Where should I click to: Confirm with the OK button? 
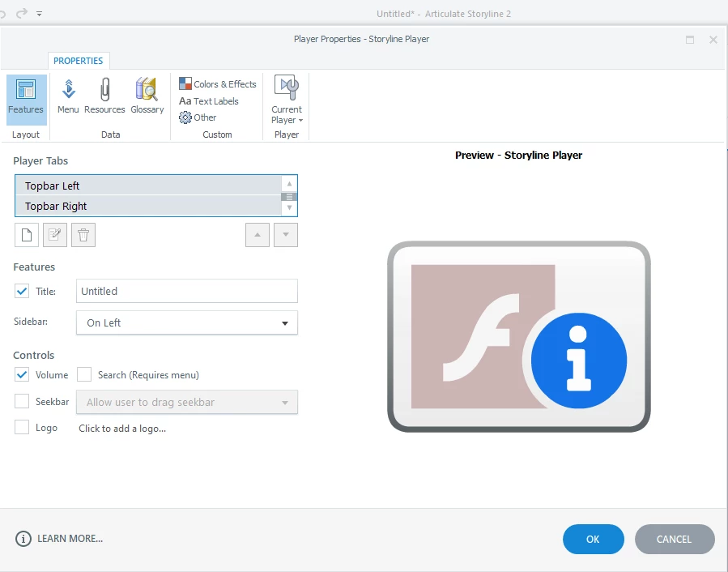(x=593, y=539)
